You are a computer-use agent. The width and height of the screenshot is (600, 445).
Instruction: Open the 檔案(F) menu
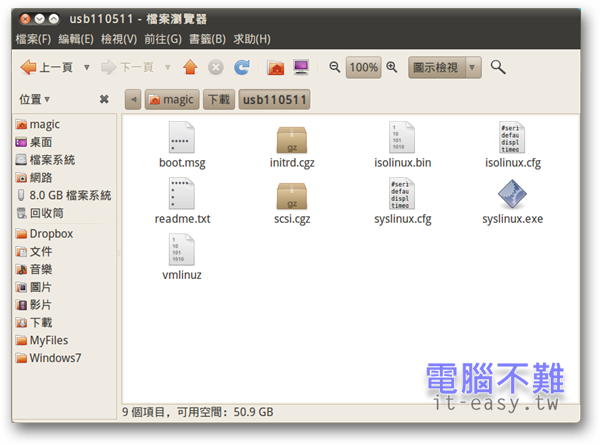click(x=33, y=39)
